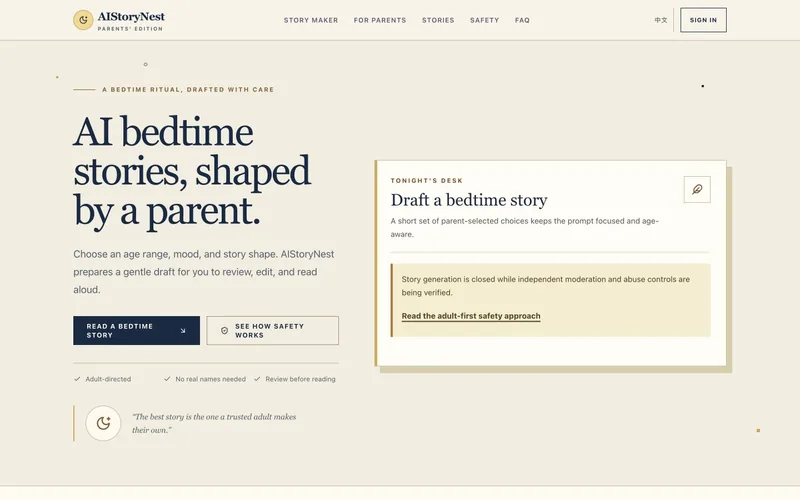
Task: Click Read a Bedtime Story button
Action: [136, 331]
